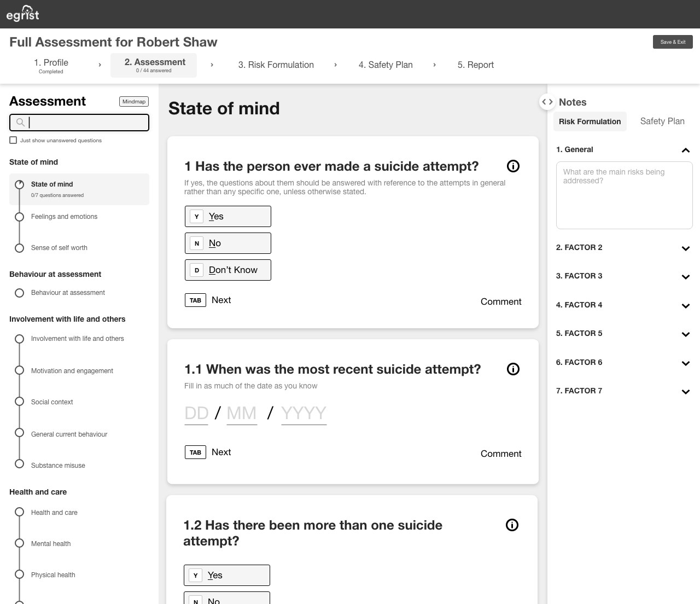Expand FACTOR 7 section
Viewport: 700px width, 604px height.
click(686, 392)
